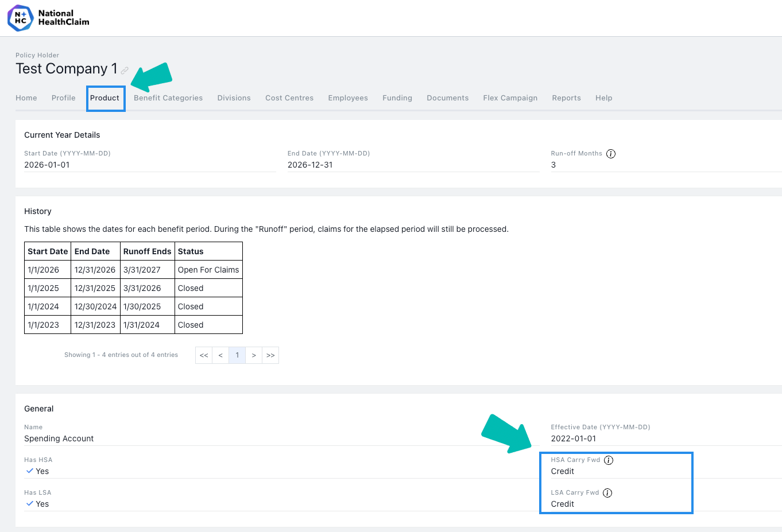
Task: Open the Employees tab
Action: point(348,98)
